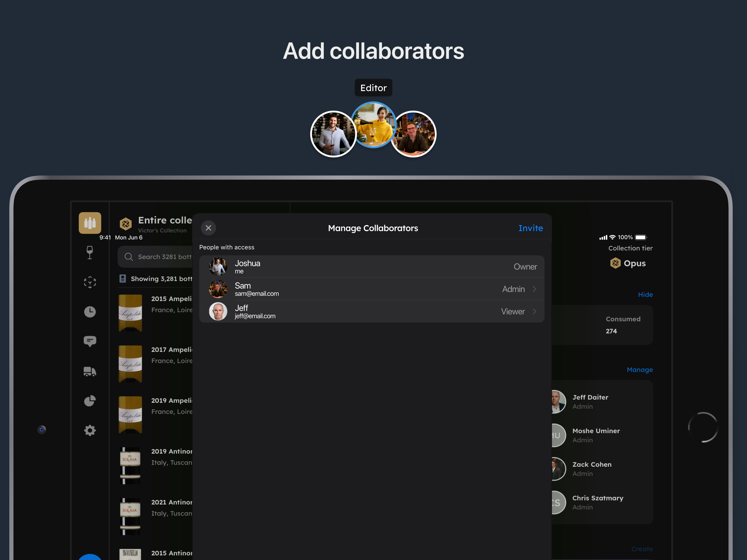
Task: Open the delivery truck sidebar icon
Action: pyautogui.click(x=90, y=372)
